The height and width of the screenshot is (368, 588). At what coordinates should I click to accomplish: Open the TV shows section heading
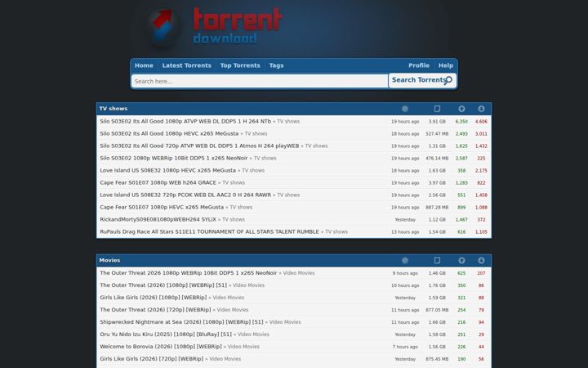114,109
